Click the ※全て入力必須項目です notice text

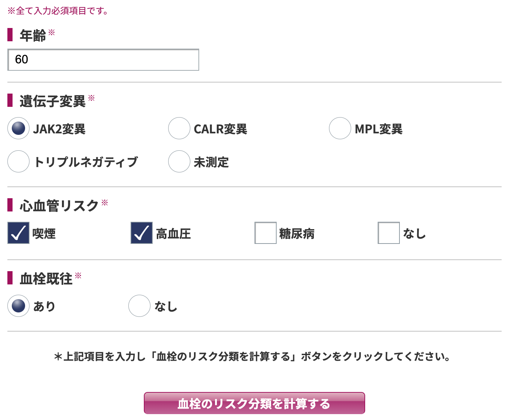(58, 11)
